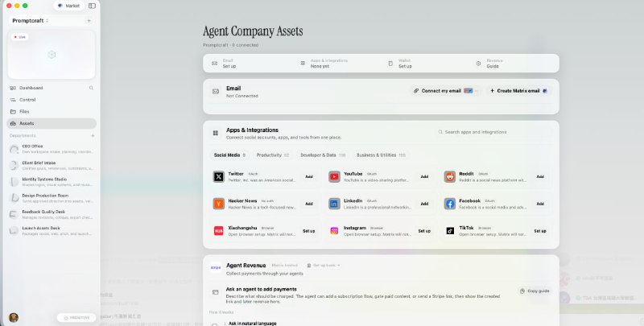
Task: Switch to the Productivity tab
Action: pos(272,155)
